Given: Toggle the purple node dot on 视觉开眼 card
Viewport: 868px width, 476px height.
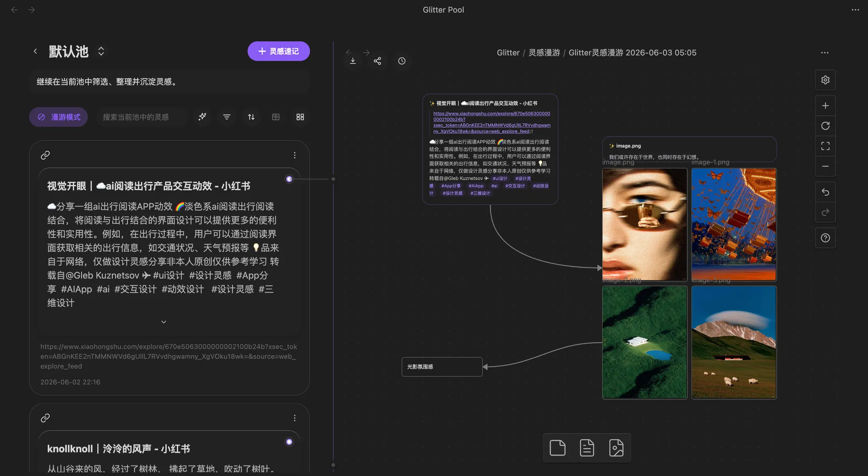Looking at the screenshot, I should click(289, 179).
